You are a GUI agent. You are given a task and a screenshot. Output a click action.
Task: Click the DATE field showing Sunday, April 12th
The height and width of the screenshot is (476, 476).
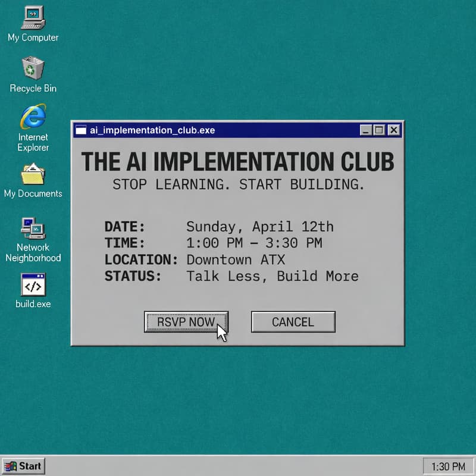click(261, 227)
